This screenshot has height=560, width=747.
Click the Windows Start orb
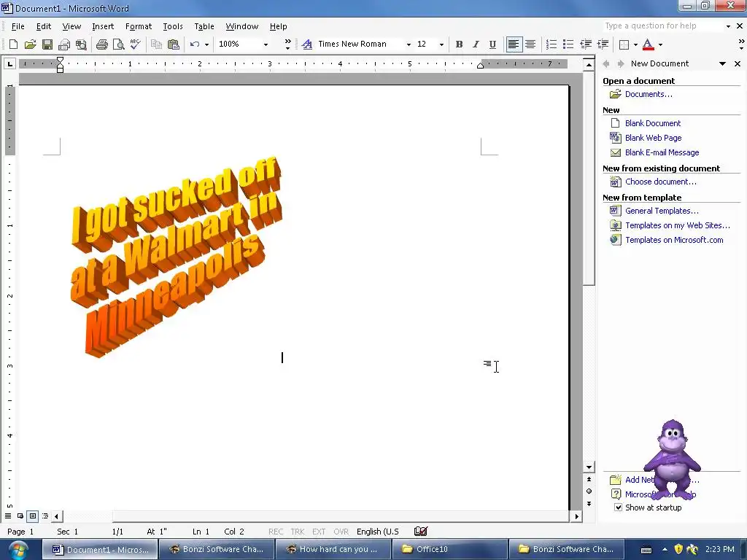click(x=18, y=551)
